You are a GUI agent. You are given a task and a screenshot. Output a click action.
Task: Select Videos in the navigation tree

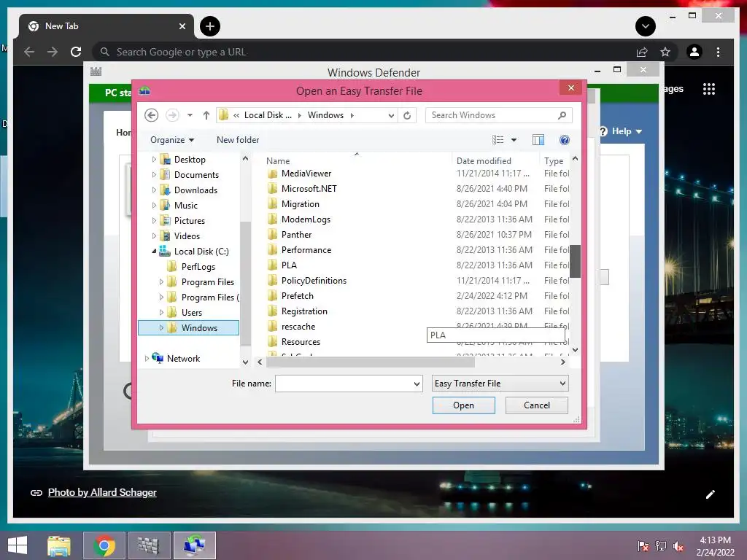(187, 236)
